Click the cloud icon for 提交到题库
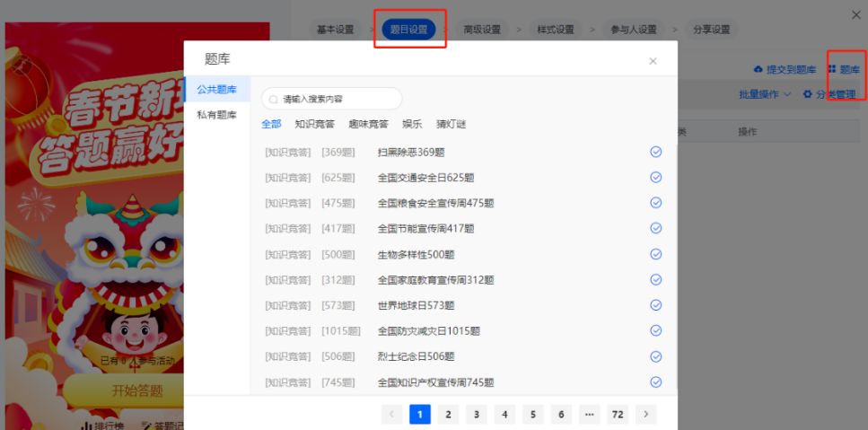 [x=758, y=69]
